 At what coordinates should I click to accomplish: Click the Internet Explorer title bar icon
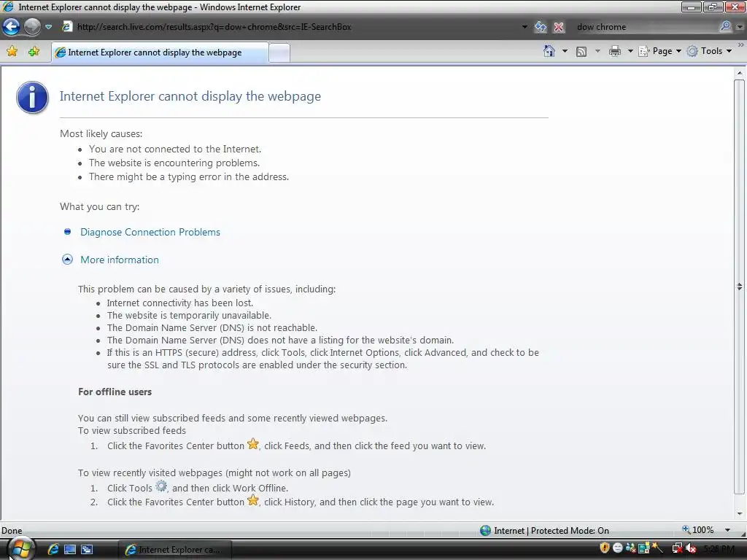tap(8, 7)
